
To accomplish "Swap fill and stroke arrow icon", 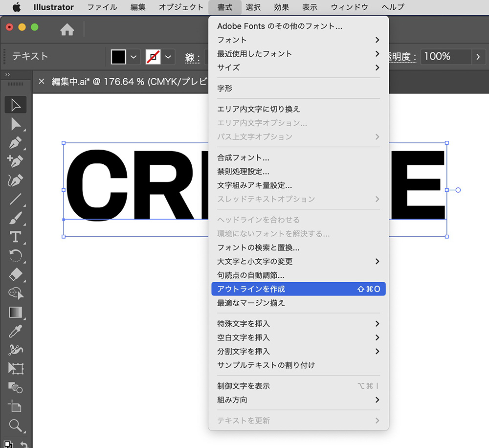I will pyautogui.click(x=24, y=444).
